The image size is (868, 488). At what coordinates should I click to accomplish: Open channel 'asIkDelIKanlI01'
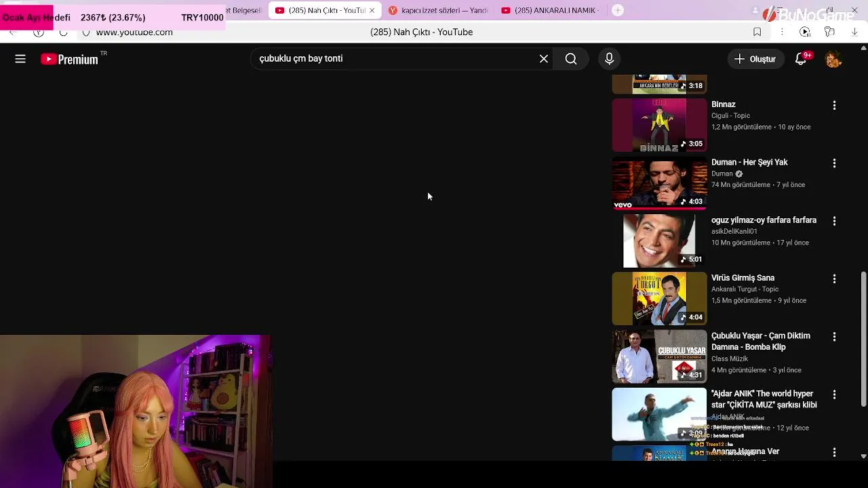[734, 231]
